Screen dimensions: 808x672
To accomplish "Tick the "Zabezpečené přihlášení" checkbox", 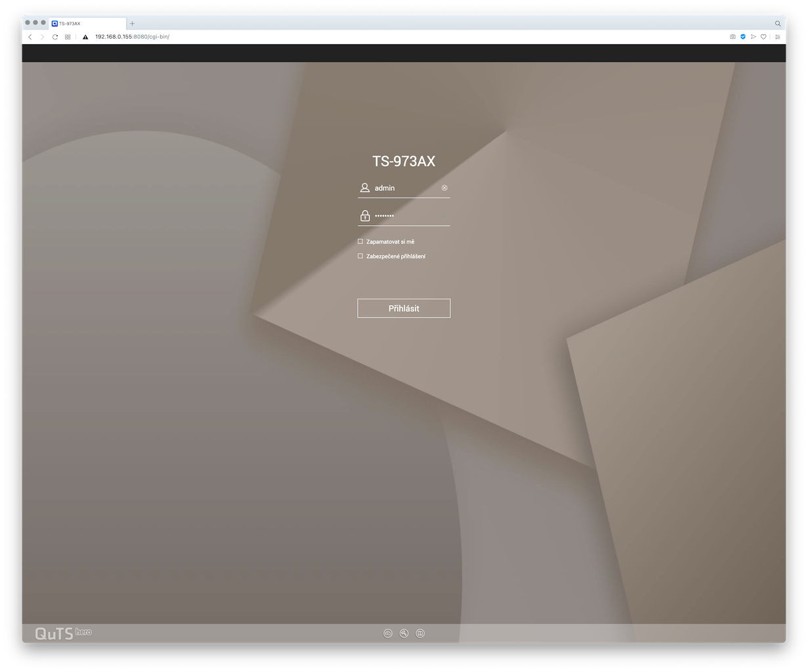I will (360, 256).
